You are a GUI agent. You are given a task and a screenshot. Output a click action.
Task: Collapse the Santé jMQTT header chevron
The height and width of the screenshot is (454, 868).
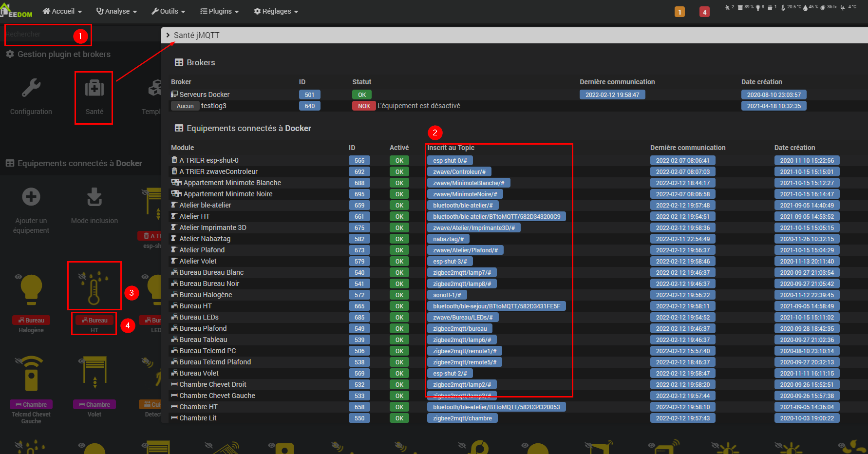coord(168,35)
